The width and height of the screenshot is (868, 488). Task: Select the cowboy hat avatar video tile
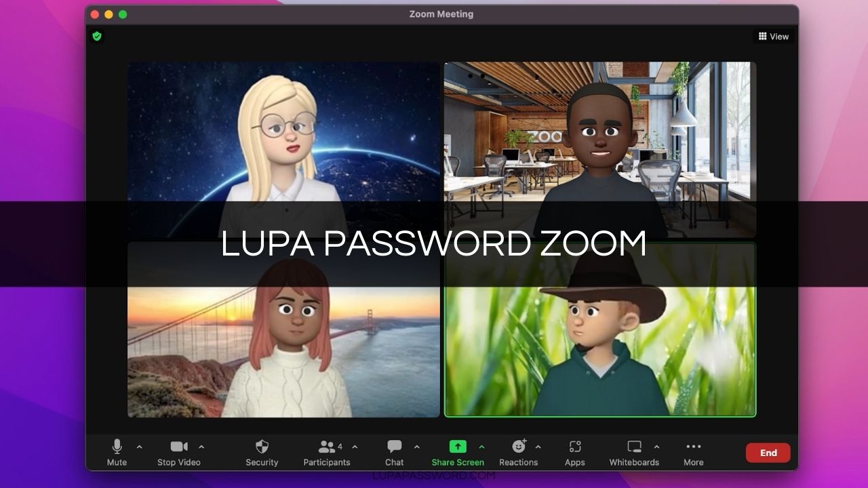(600, 330)
